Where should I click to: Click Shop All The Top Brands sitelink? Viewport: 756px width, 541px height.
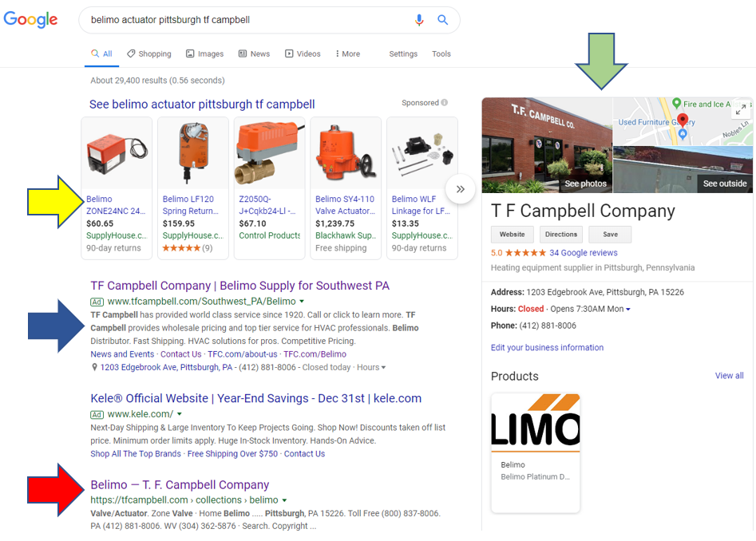coord(136,454)
